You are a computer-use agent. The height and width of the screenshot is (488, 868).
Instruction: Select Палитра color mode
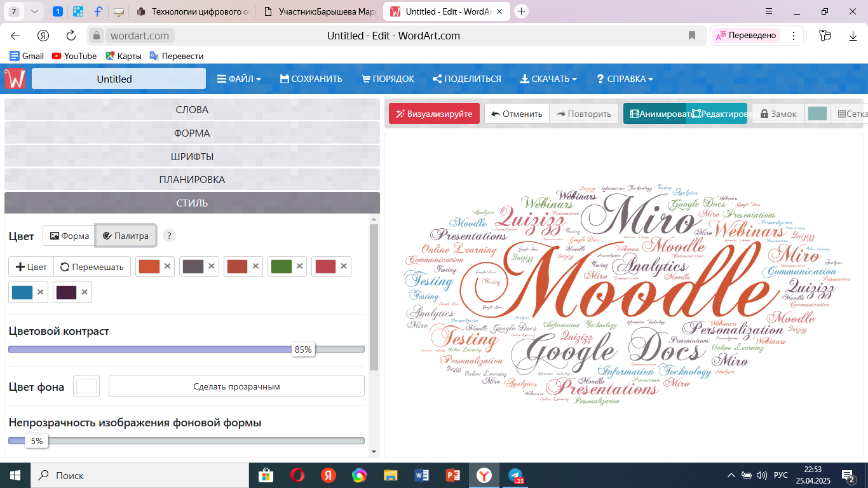click(x=126, y=236)
